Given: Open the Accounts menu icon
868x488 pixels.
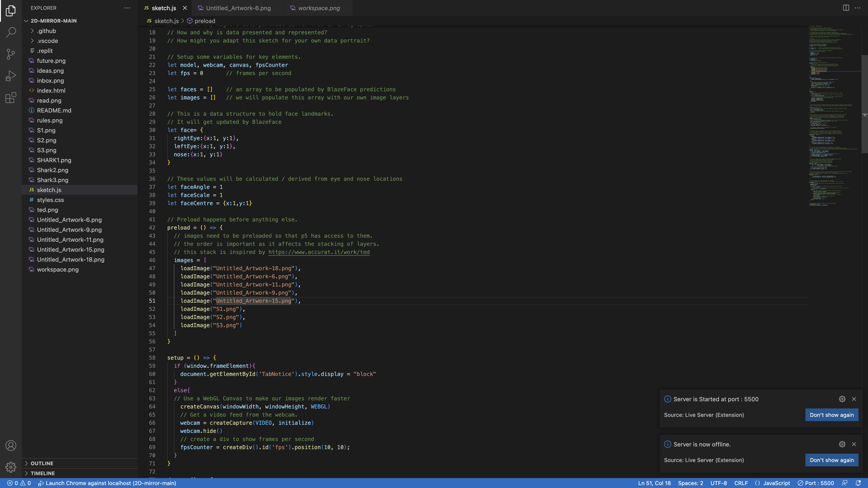Looking at the screenshot, I should (11, 446).
